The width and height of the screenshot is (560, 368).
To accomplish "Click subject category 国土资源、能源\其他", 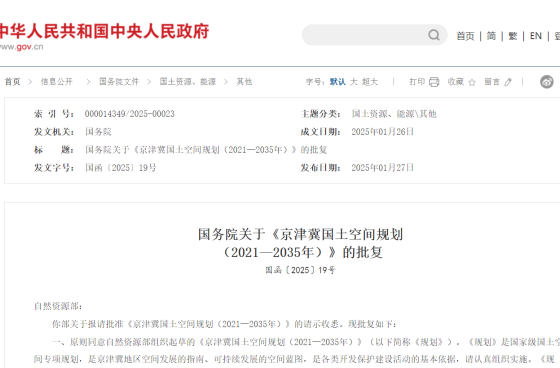I will click(394, 114).
